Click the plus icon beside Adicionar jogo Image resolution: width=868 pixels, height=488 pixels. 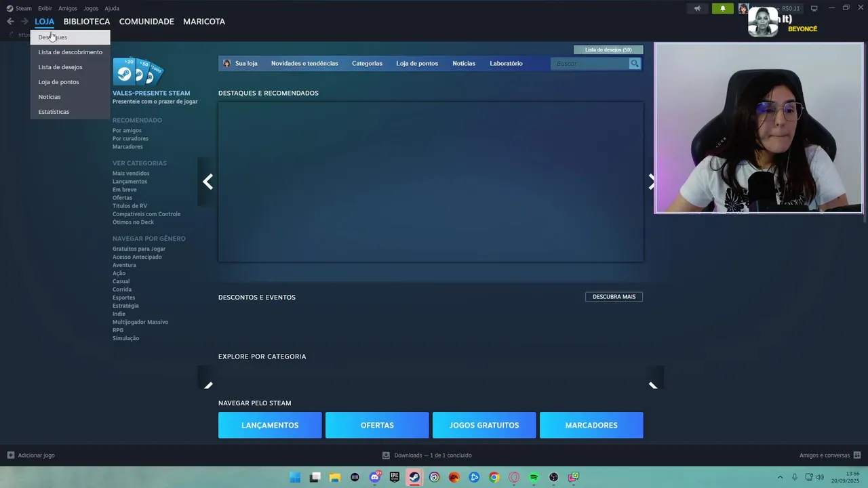click(11, 455)
